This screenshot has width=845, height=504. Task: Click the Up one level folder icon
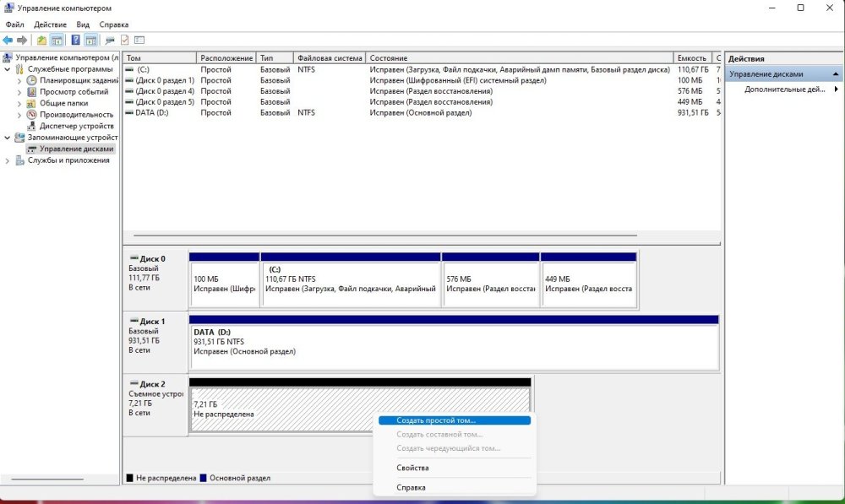[42, 40]
